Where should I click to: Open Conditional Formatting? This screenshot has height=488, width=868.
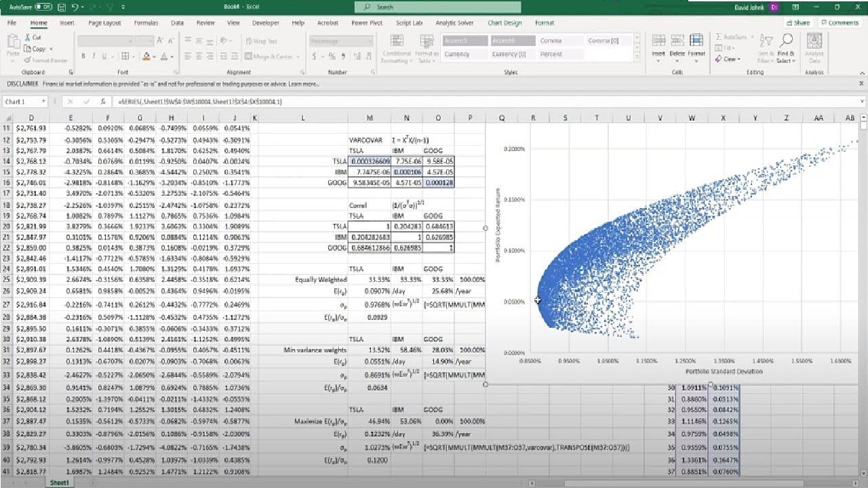(396, 49)
